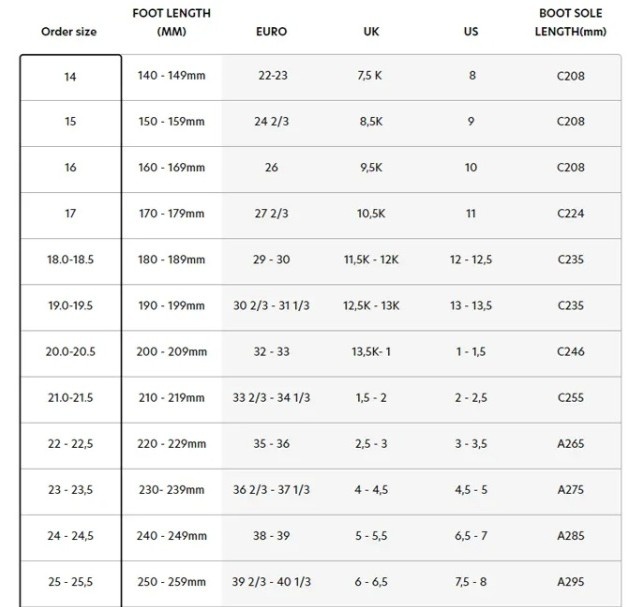
Task: Click the "140 - 149mm" foot length cell
Action: 171,76
